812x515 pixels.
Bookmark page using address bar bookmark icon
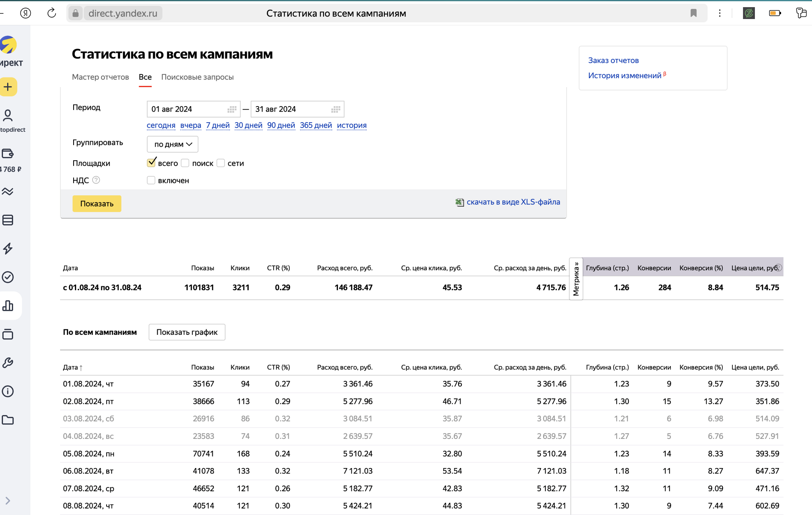694,13
